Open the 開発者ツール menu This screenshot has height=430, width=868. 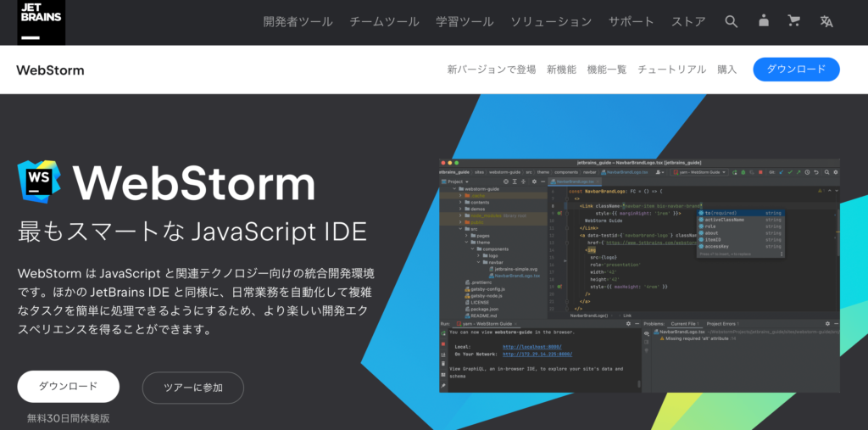298,21
